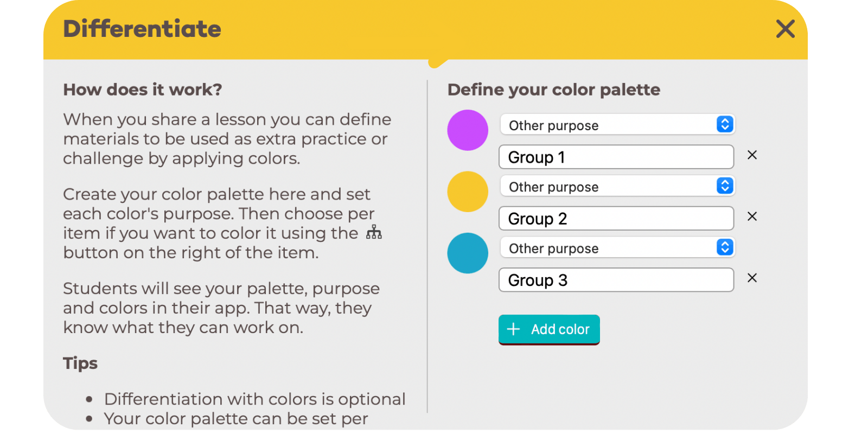Open the blue color's purpose dropdown
The image size is (868, 434).
pyautogui.click(x=617, y=247)
